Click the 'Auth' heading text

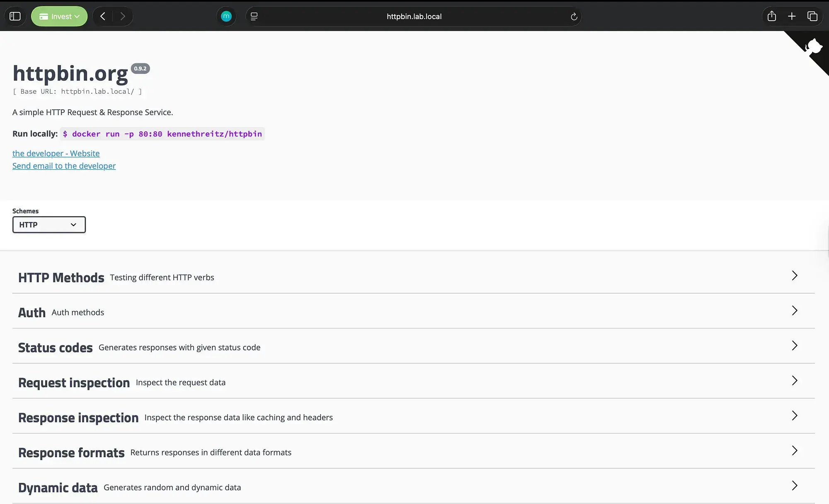pyautogui.click(x=32, y=313)
